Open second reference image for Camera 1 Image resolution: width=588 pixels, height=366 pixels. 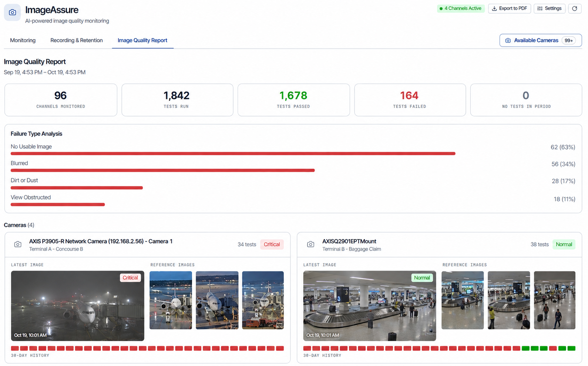coord(217,300)
